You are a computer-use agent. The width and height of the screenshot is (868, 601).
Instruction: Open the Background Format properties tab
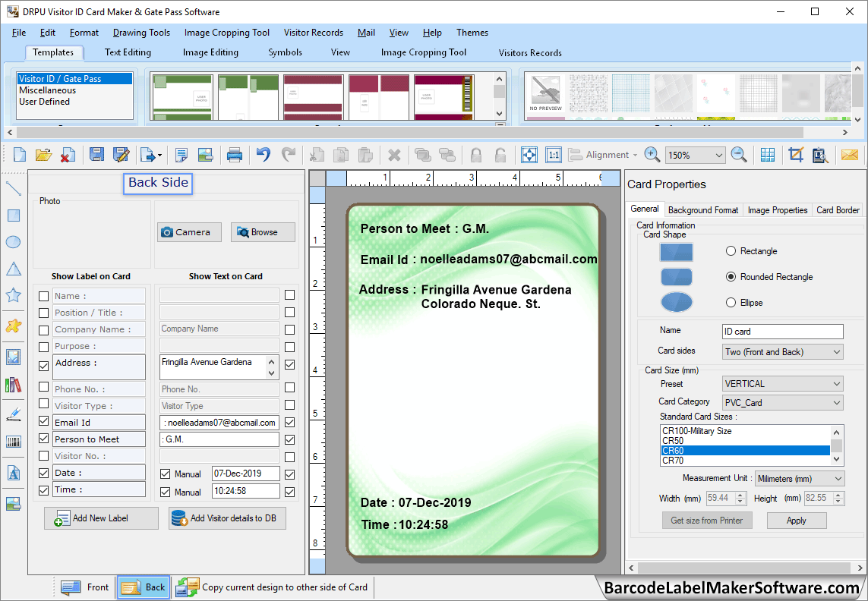tap(703, 209)
